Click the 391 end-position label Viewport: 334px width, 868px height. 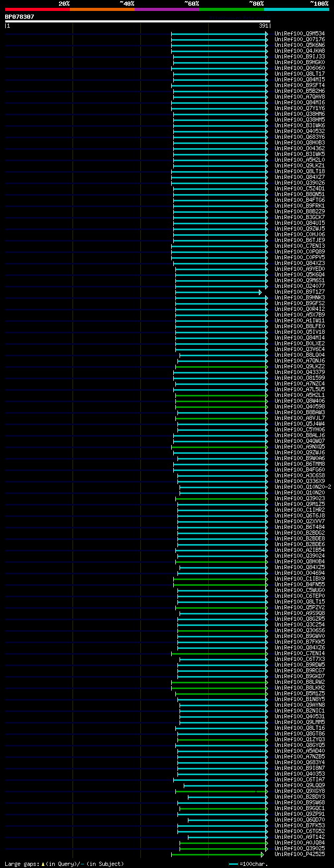coord(264,26)
